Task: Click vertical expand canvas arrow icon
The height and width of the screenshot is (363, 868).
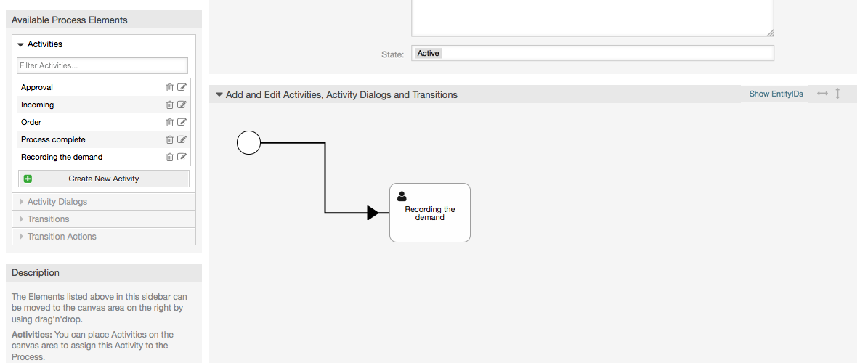Action: coord(837,94)
